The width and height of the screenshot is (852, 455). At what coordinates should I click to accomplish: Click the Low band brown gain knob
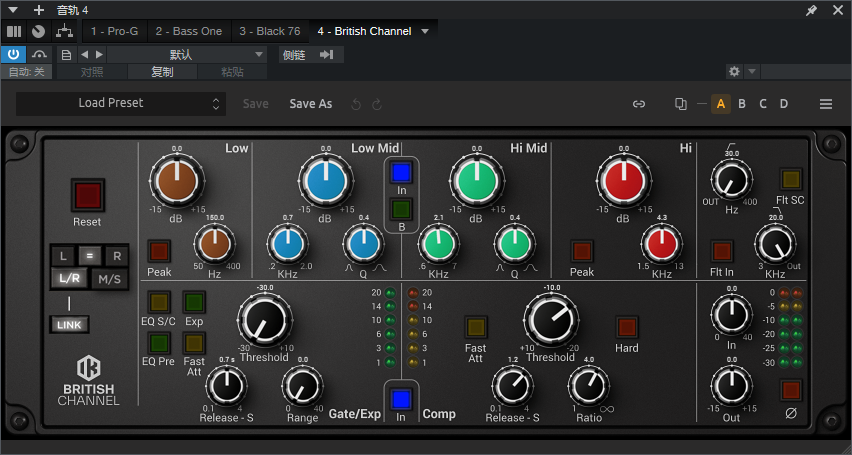177,180
